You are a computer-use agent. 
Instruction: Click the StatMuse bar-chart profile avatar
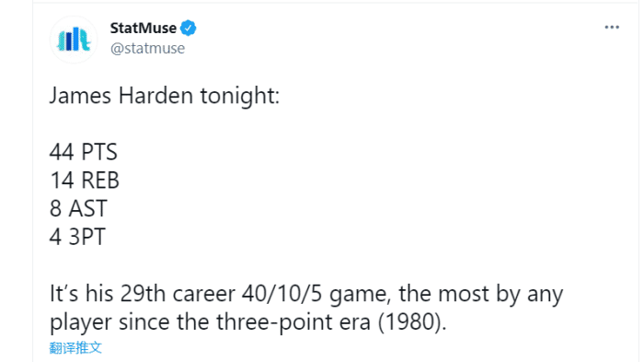point(74,40)
